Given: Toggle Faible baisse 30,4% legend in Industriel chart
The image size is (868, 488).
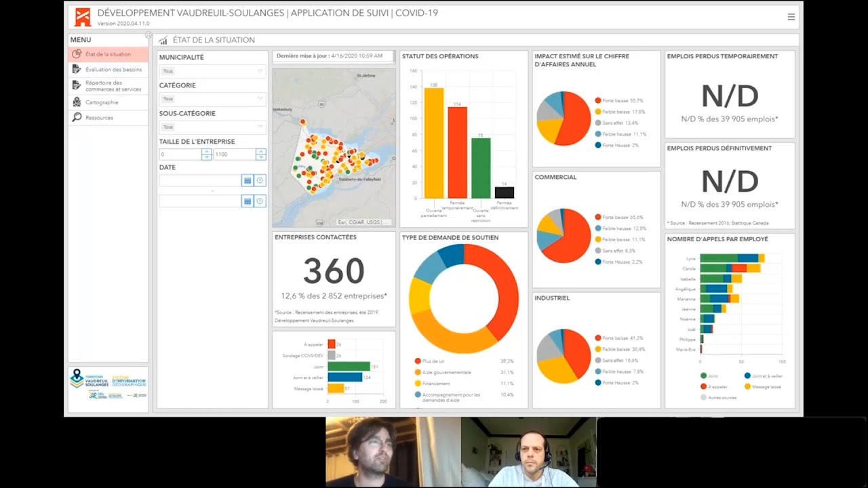Looking at the screenshot, I should 620,349.
